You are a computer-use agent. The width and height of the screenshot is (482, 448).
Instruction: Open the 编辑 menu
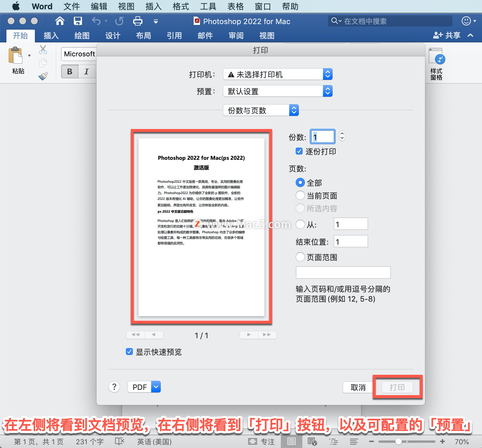(99, 6)
